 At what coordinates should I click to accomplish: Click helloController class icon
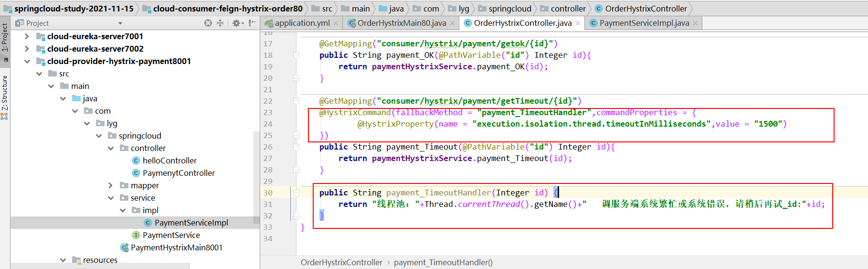coord(136,161)
